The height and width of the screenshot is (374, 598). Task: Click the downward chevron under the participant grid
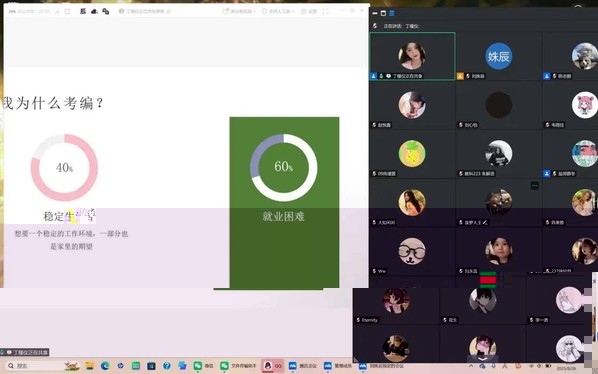[x=482, y=359]
